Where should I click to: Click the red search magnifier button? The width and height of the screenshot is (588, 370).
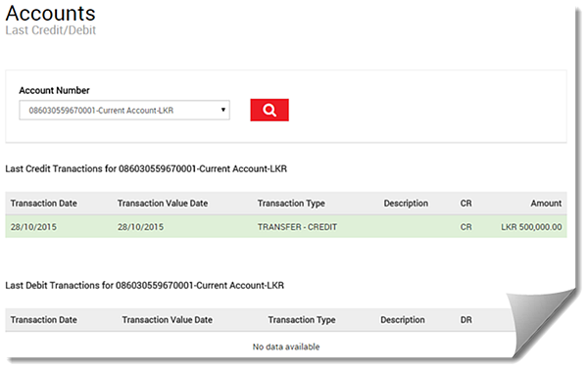(269, 110)
